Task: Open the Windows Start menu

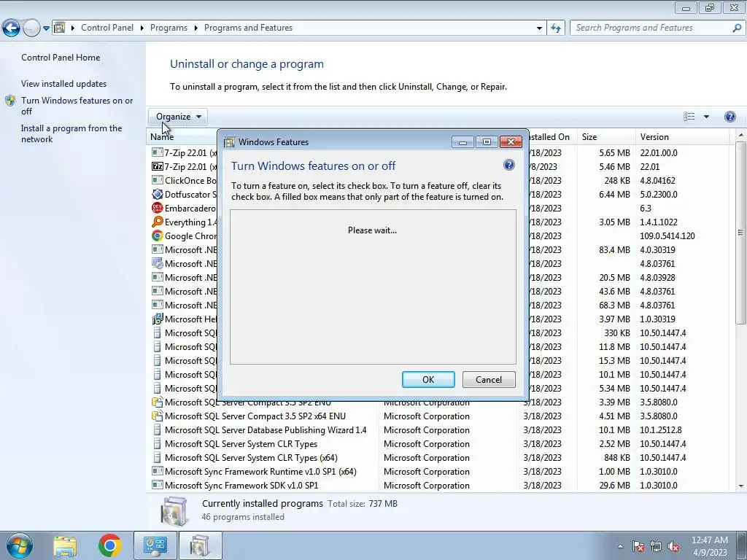Action: coord(20,546)
